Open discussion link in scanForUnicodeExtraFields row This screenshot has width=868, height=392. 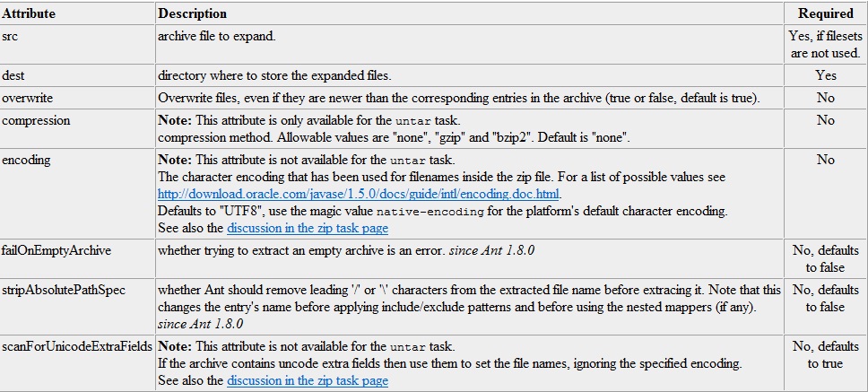(308, 381)
